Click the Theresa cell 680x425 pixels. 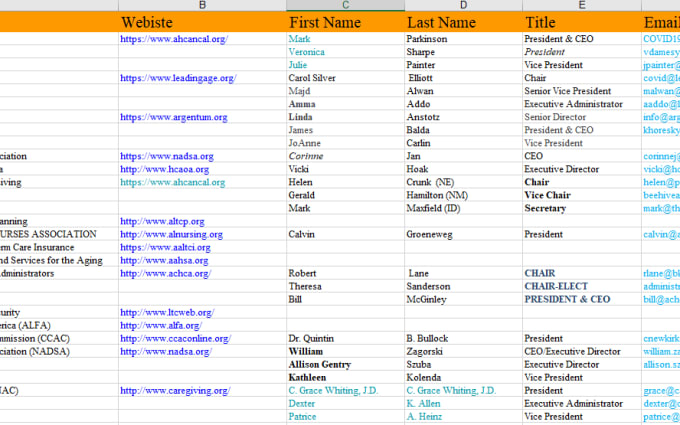[345, 286]
